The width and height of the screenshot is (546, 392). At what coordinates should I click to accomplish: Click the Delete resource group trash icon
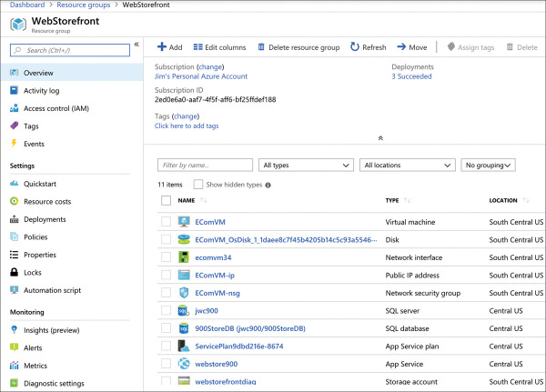(261, 47)
